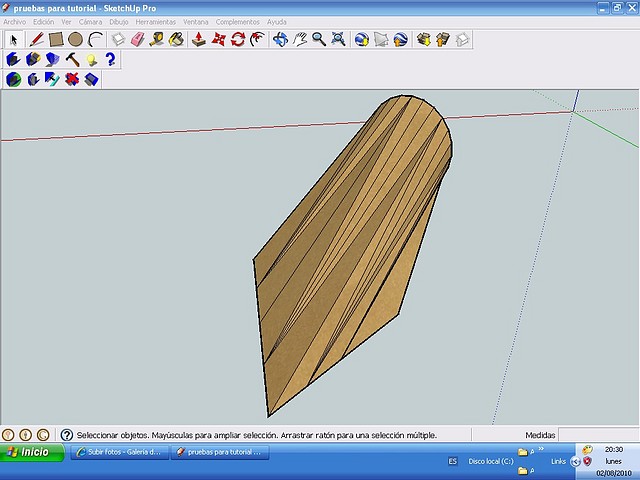The height and width of the screenshot is (480, 640).
Task: Open the Ayuda menu
Action: tap(277, 22)
